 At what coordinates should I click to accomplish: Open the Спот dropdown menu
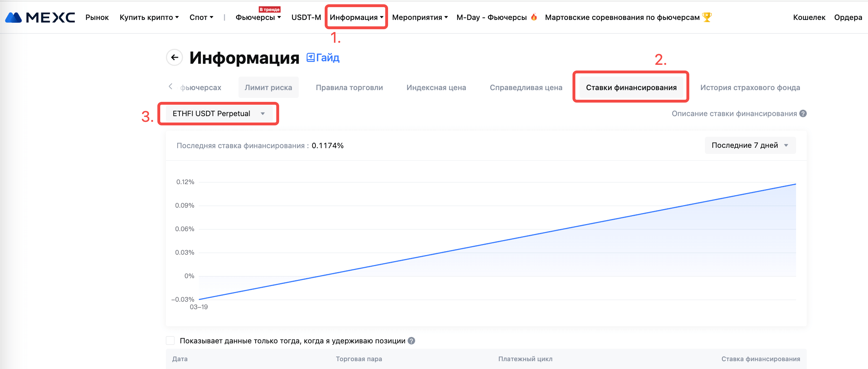[201, 17]
